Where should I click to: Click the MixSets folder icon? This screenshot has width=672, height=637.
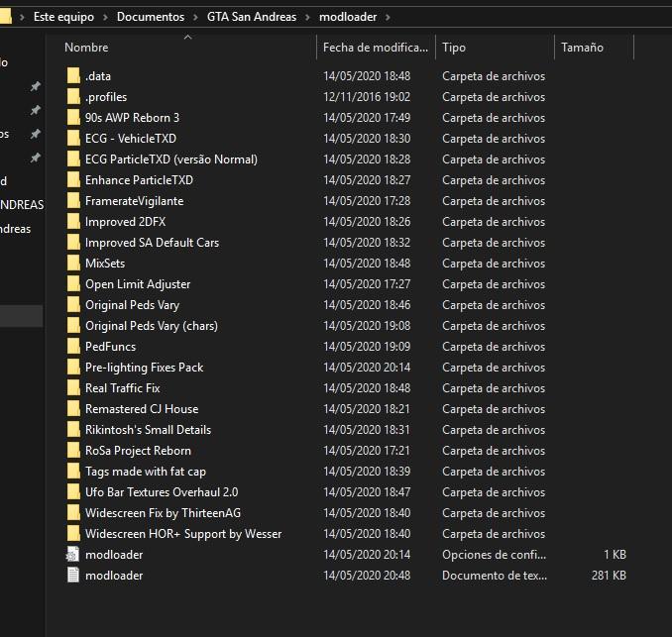(73, 264)
